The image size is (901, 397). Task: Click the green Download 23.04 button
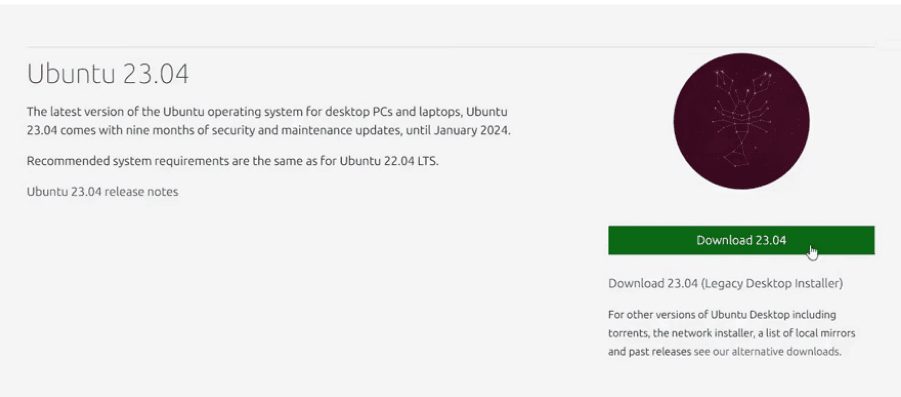click(741, 240)
